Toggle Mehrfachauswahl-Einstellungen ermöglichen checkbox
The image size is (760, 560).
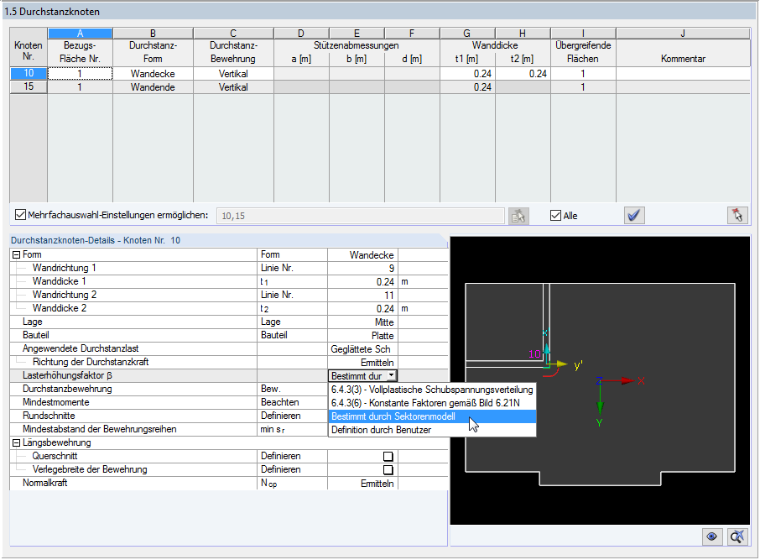click(x=20, y=215)
